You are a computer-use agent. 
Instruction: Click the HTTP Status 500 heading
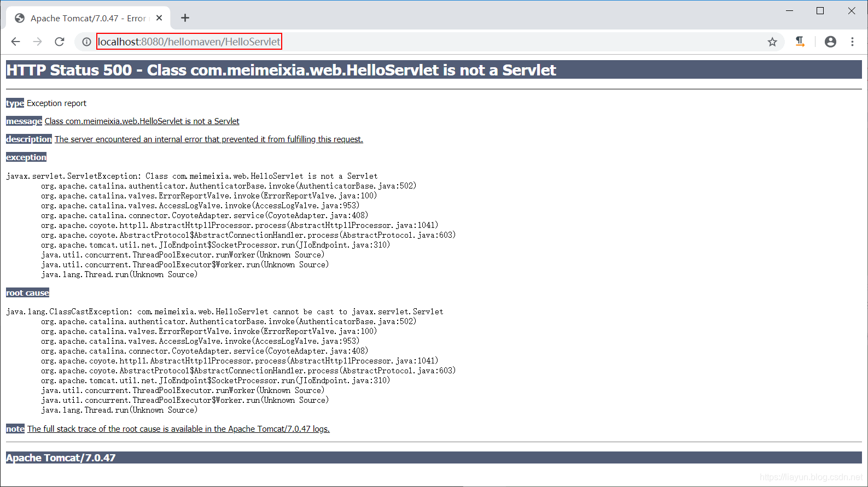[434, 70]
